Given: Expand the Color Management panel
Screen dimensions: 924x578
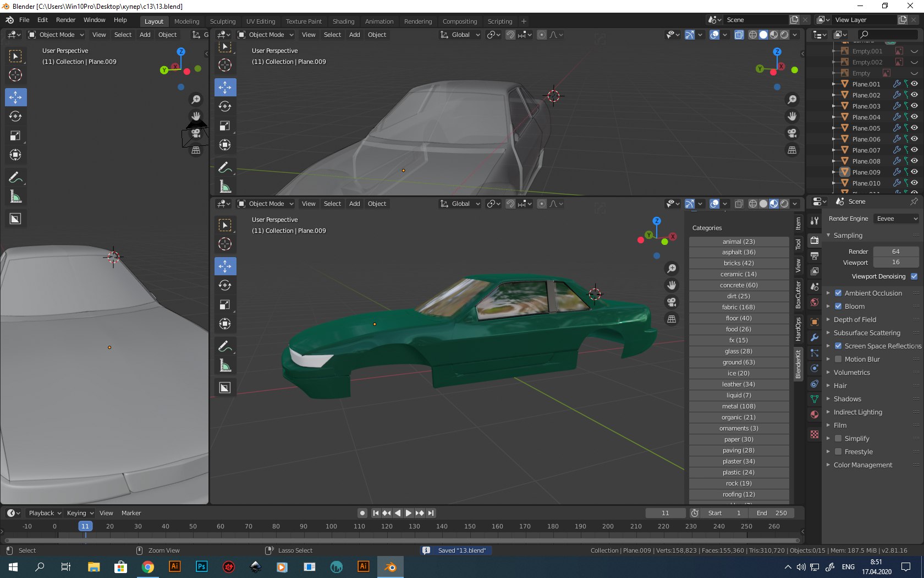Looking at the screenshot, I should coord(862,465).
